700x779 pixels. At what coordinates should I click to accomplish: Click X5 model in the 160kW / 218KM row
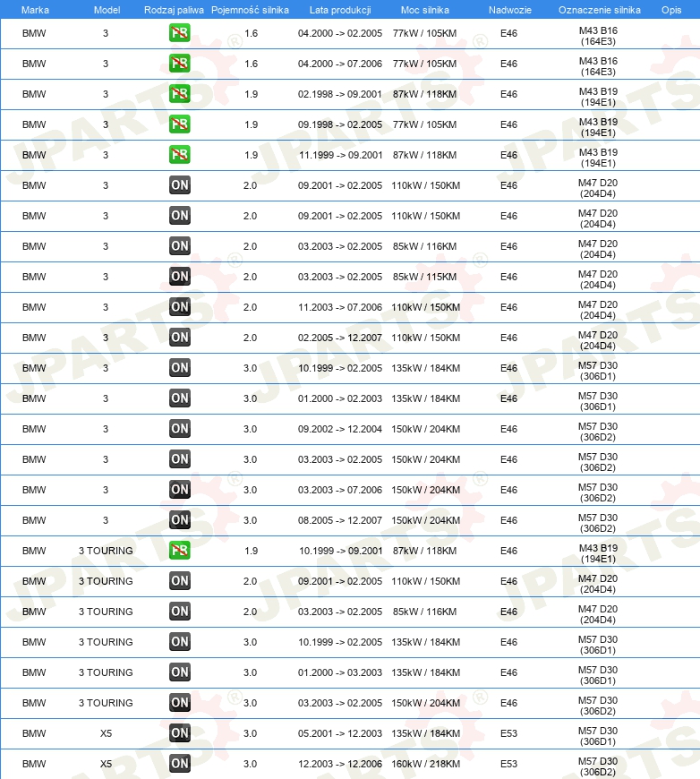coord(106,764)
